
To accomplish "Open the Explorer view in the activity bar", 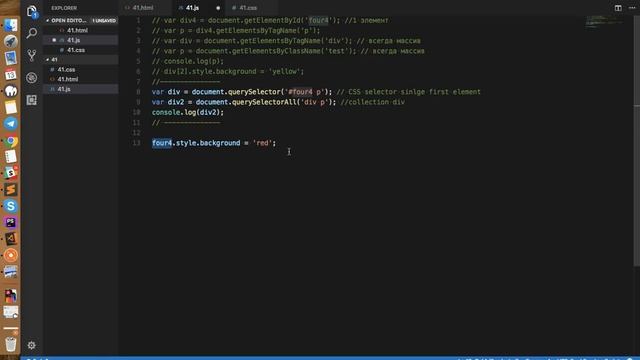I will (32, 12).
